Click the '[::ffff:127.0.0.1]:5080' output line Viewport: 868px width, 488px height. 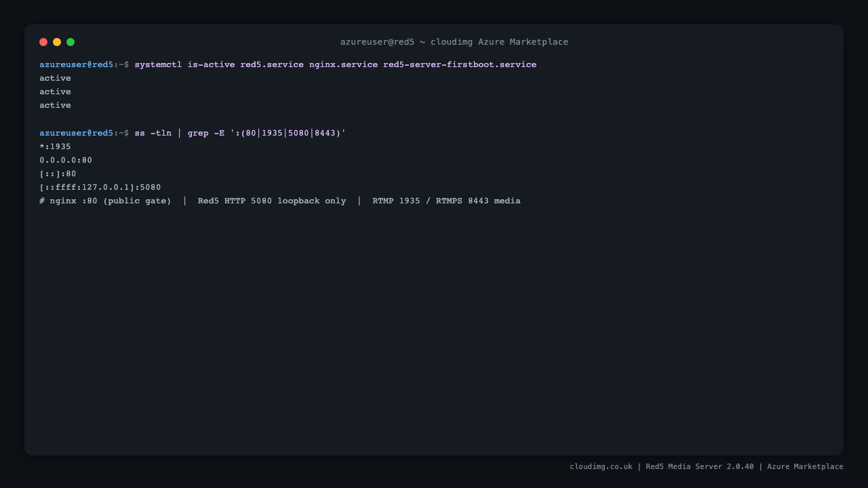point(100,188)
